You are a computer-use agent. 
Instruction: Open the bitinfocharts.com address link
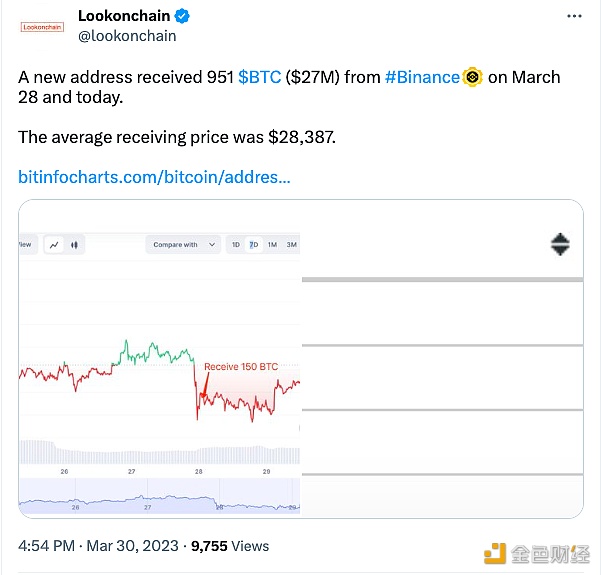pyautogui.click(x=155, y=177)
